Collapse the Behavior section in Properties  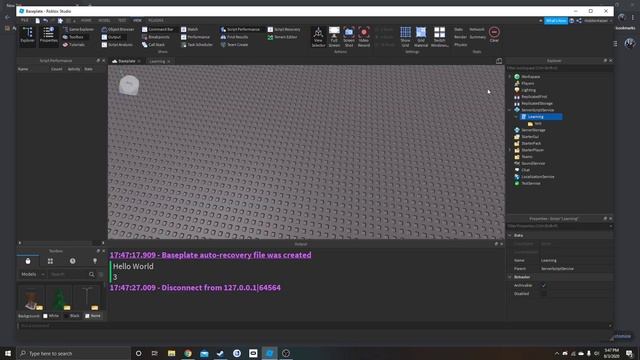point(510,277)
